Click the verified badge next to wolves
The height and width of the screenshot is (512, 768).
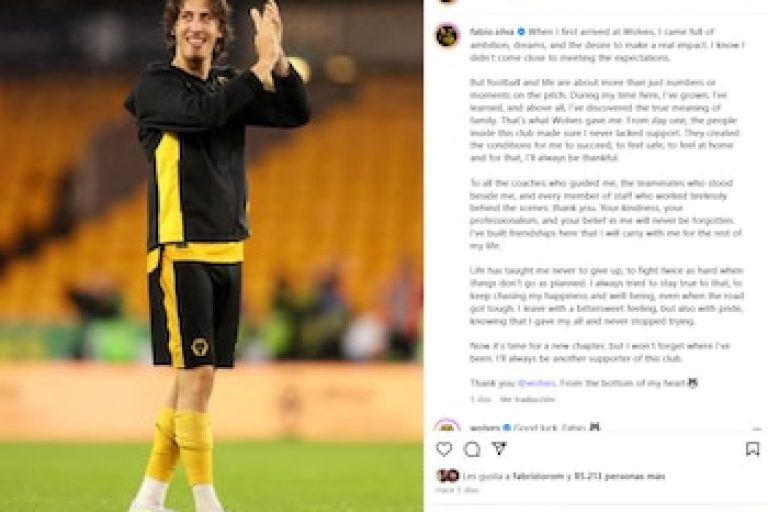pos(507,428)
